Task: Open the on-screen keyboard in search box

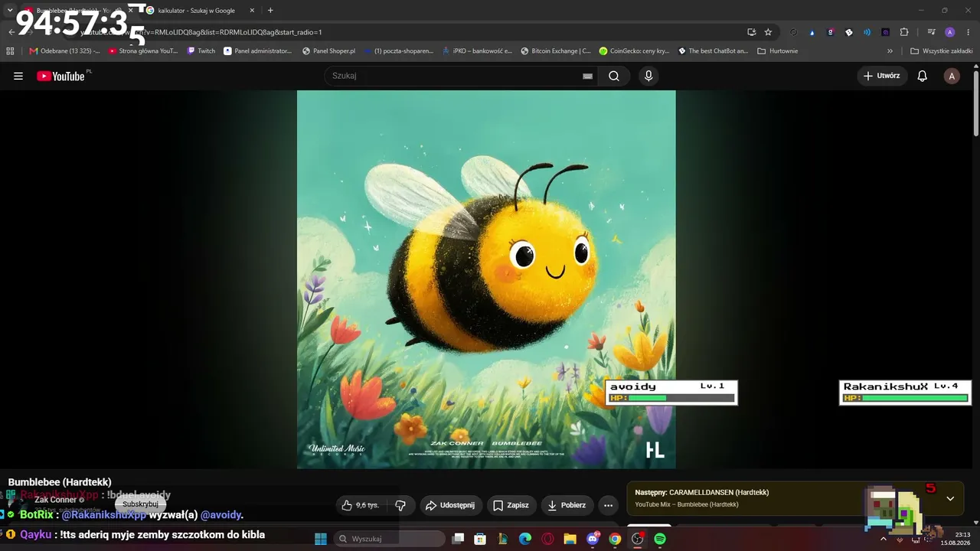Action: (x=588, y=76)
